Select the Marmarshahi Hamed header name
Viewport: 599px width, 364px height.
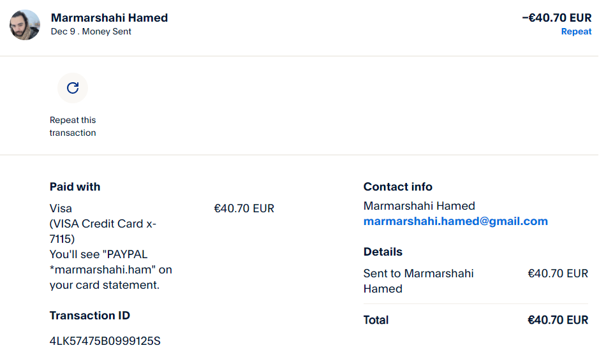coord(109,18)
